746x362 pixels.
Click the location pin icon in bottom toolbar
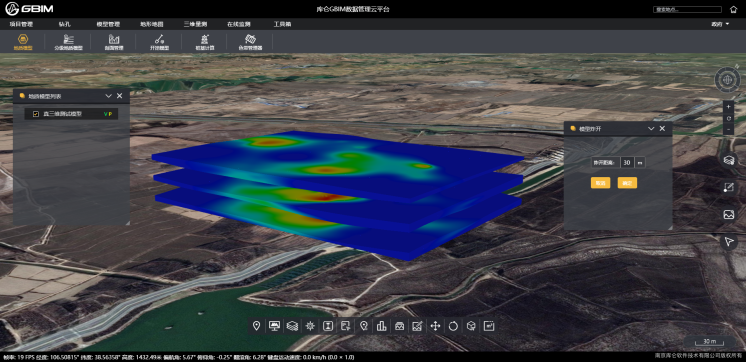pyautogui.click(x=256, y=326)
